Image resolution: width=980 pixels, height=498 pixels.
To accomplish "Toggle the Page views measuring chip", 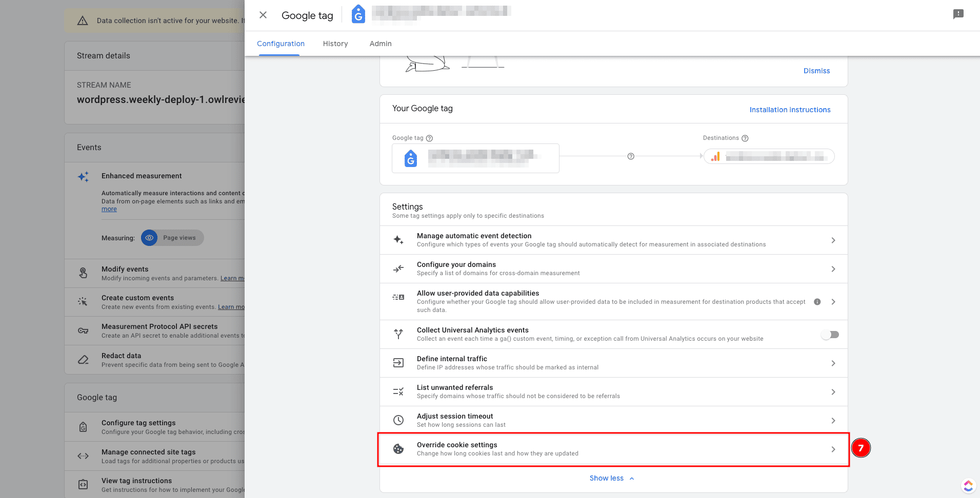I will pos(172,238).
